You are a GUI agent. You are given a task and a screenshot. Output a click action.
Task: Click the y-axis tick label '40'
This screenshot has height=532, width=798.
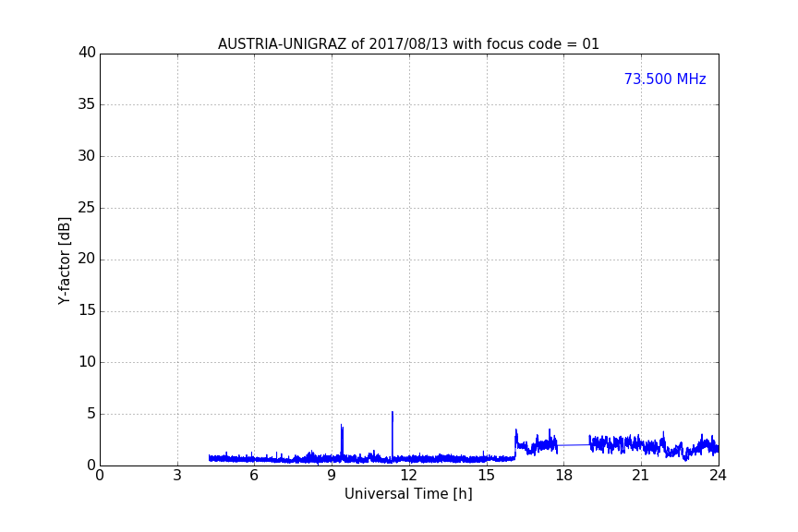click(x=87, y=53)
